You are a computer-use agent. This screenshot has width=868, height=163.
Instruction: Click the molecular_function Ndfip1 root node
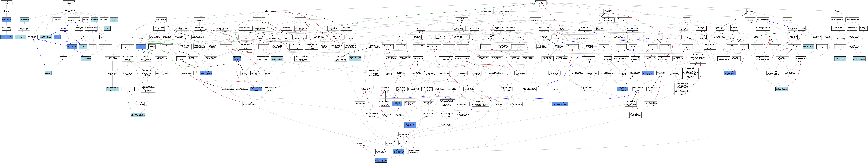click(6, 3)
